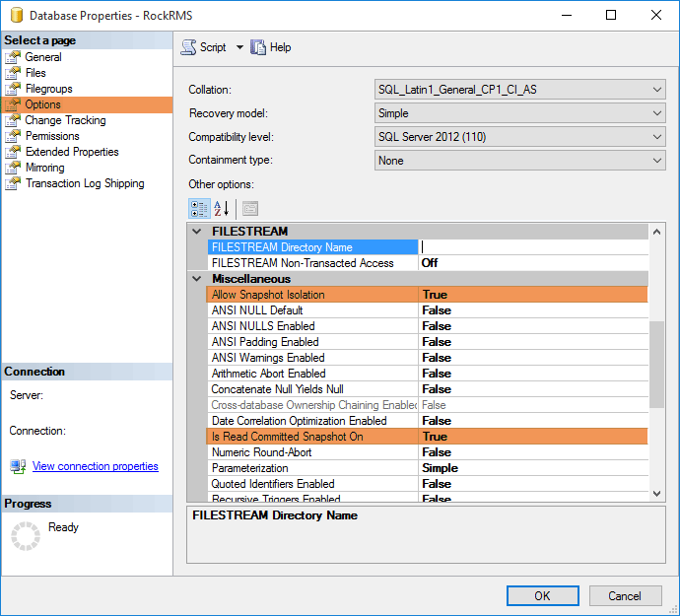Click the Extended Properties page icon
The image size is (680, 616).
coord(13,152)
